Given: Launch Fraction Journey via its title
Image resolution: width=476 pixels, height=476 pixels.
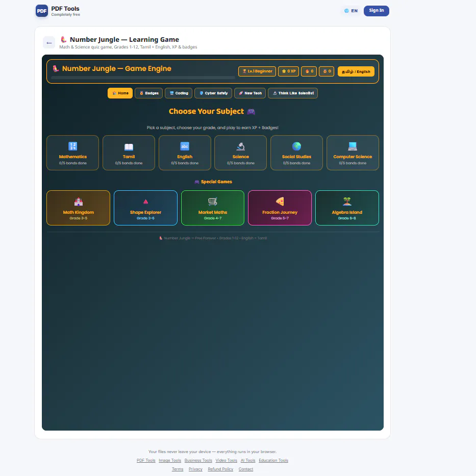Looking at the screenshot, I should pos(280,212).
